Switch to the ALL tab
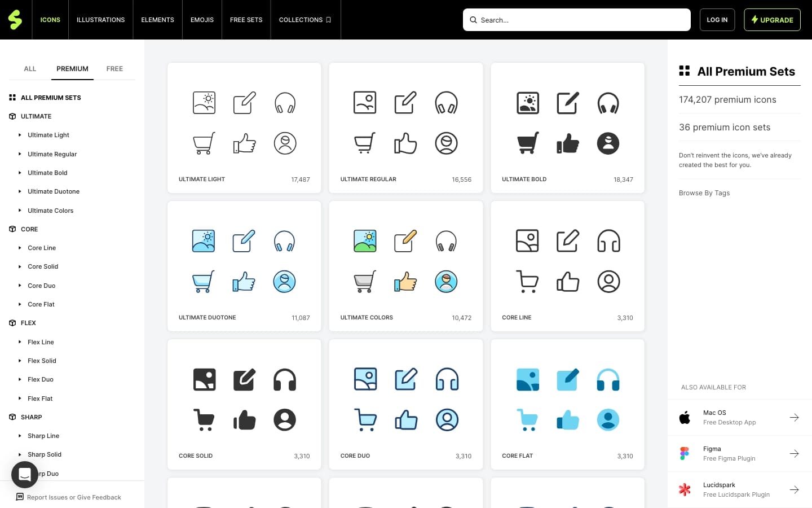This screenshot has width=812, height=508. pos(30,69)
